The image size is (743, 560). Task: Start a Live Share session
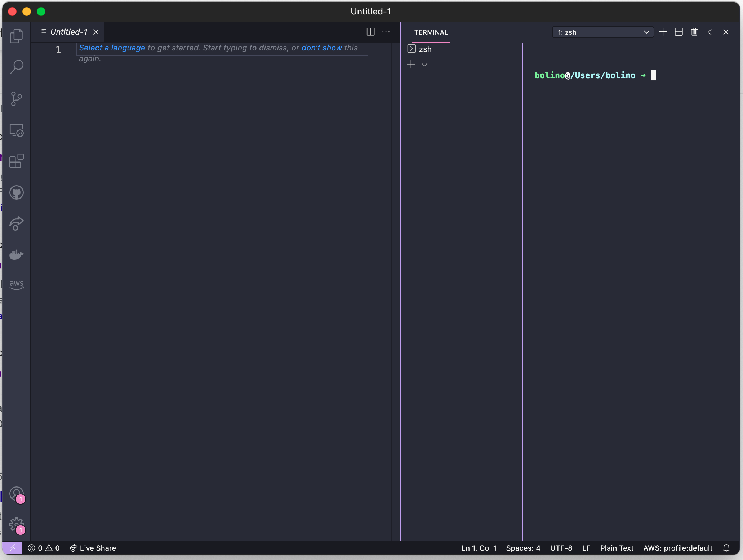point(93,548)
